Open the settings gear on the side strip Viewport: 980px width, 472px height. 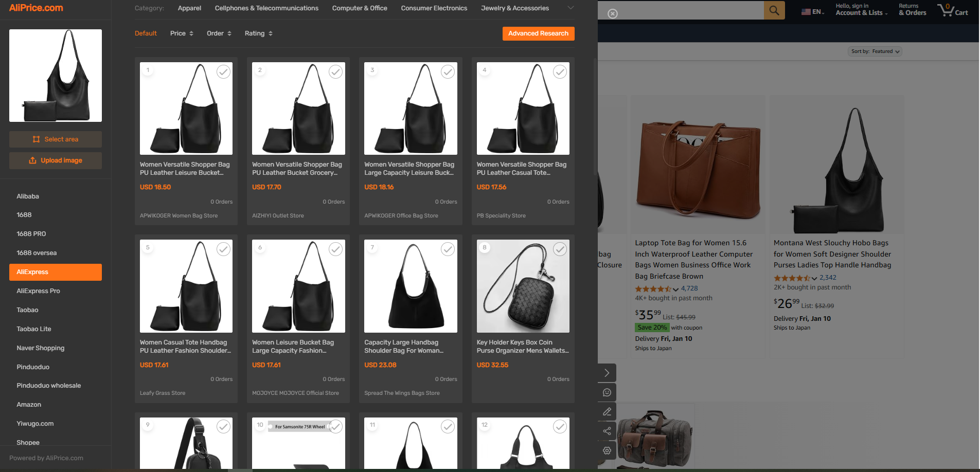click(607, 450)
